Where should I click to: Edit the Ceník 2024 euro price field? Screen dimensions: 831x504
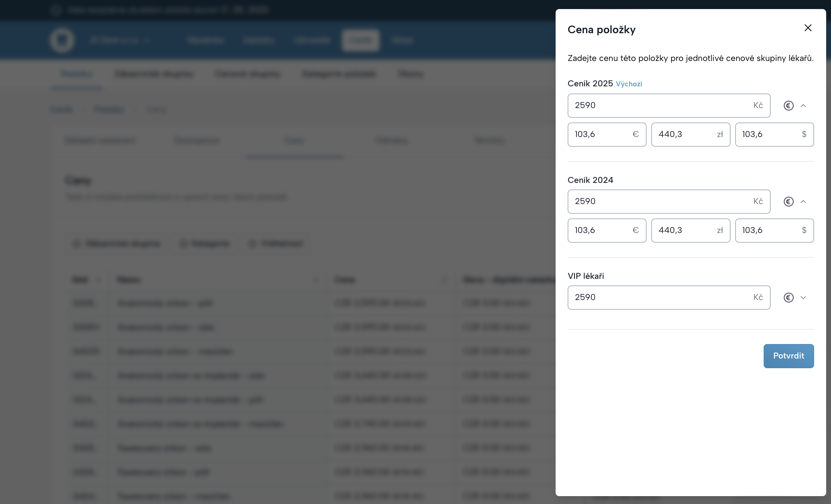(x=607, y=231)
